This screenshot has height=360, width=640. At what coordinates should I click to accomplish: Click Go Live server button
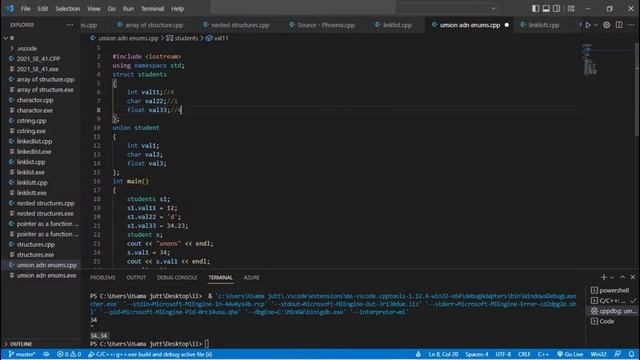click(570, 354)
